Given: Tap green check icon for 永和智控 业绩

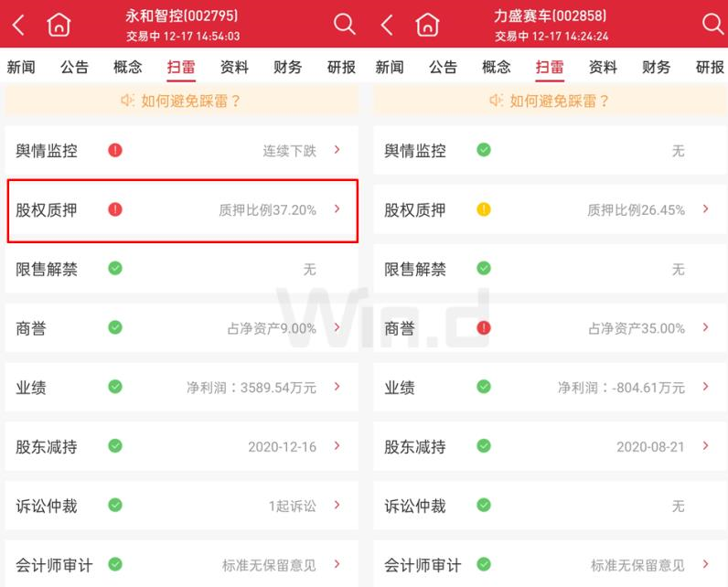Looking at the screenshot, I should [115, 387].
